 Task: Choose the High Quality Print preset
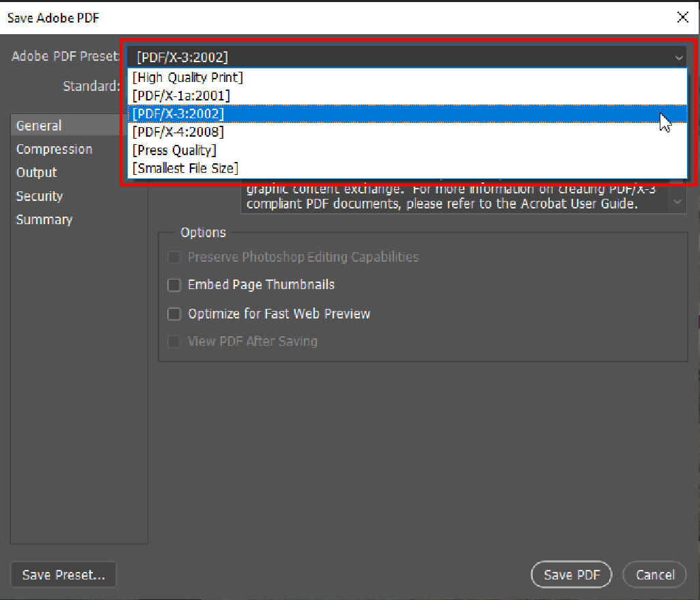[x=188, y=77]
